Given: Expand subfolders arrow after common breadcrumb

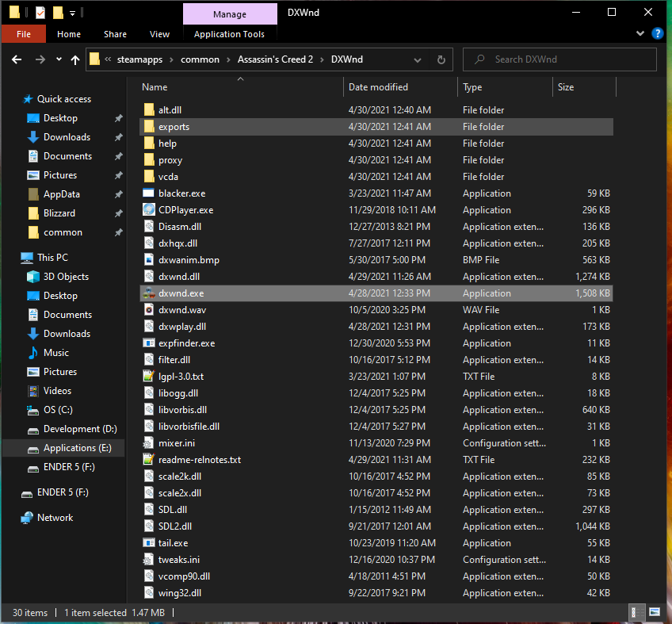Looking at the screenshot, I should (228, 59).
